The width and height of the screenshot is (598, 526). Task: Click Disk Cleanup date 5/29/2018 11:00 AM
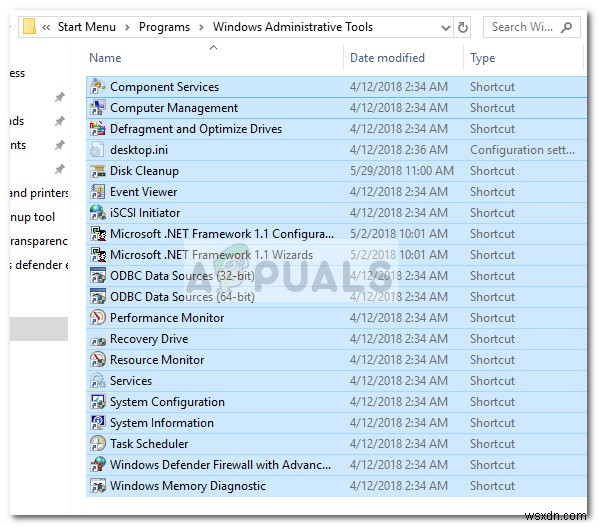(x=402, y=171)
